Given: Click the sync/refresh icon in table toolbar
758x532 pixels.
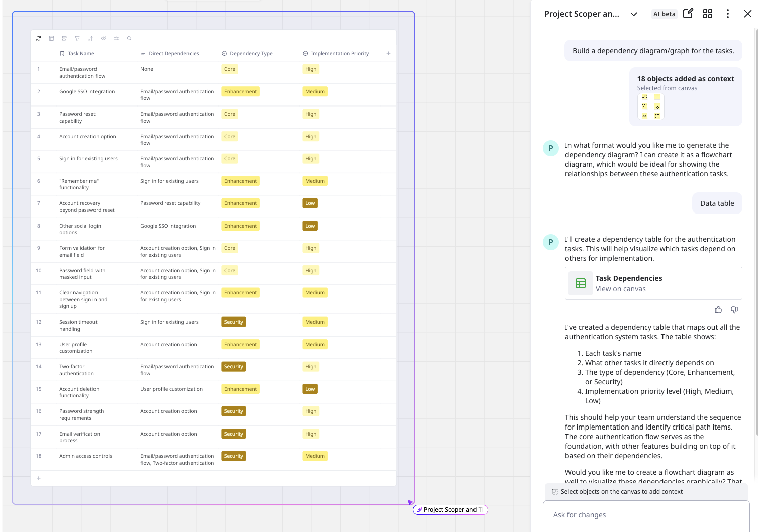Looking at the screenshot, I should pyautogui.click(x=39, y=38).
